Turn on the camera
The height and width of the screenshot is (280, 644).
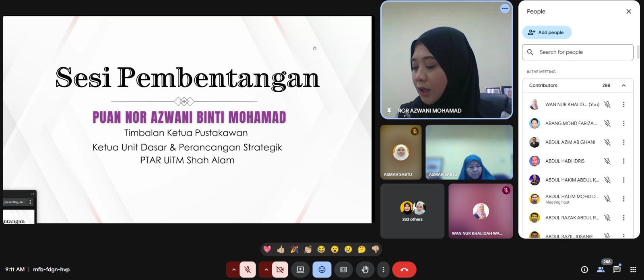280,270
